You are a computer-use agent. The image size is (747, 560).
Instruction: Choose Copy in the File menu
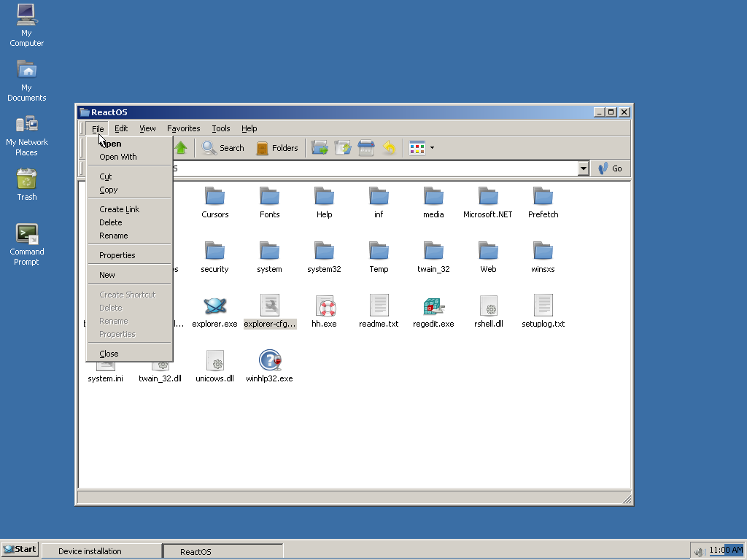129,190
